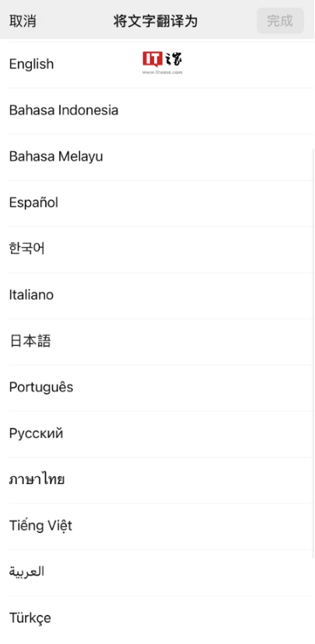Pick Español as target language
Image resolution: width=315 pixels, height=644 pixels.
157,203
